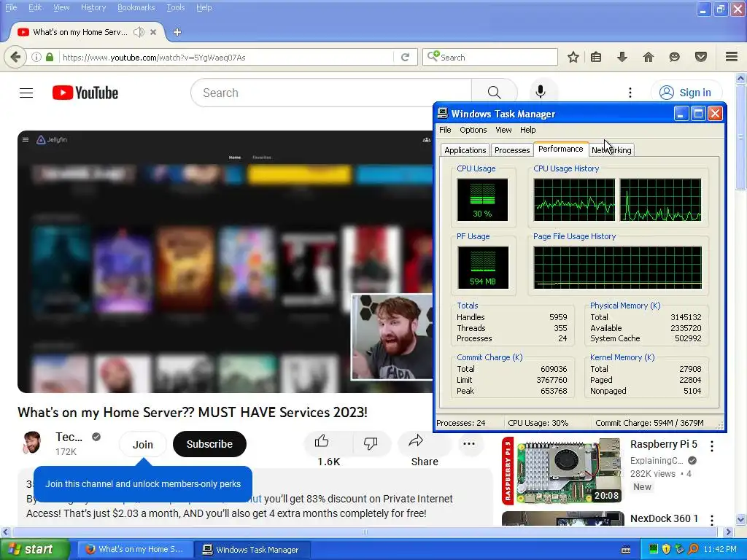This screenshot has height=560, width=747.
Task: Switch to the Firefox taskbar button
Action: coord(135,550)
